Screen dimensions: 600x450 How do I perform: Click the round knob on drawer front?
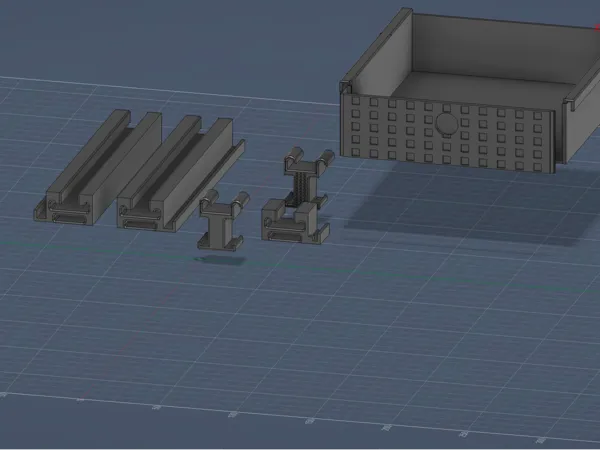[x=447, y=124]
